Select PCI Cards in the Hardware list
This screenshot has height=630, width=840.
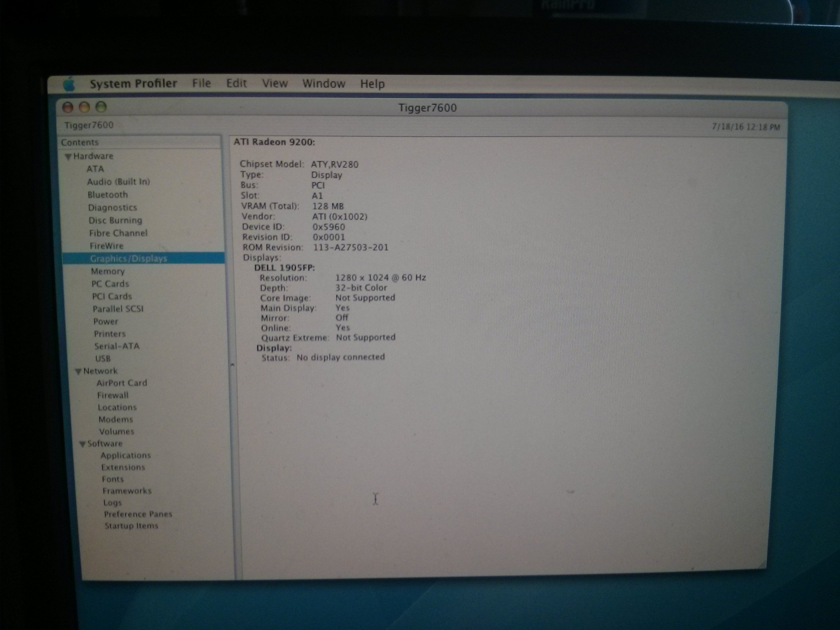pos(112,296)
